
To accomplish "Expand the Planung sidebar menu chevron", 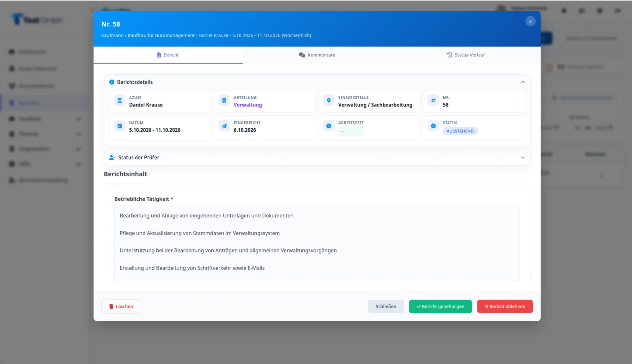I will (x=78, y=134).
